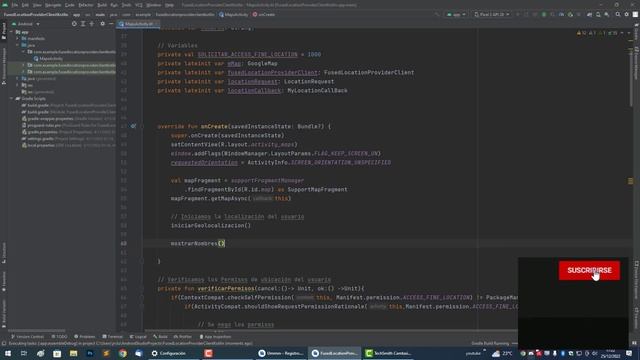Click the expand all icon in project panel

83,24
